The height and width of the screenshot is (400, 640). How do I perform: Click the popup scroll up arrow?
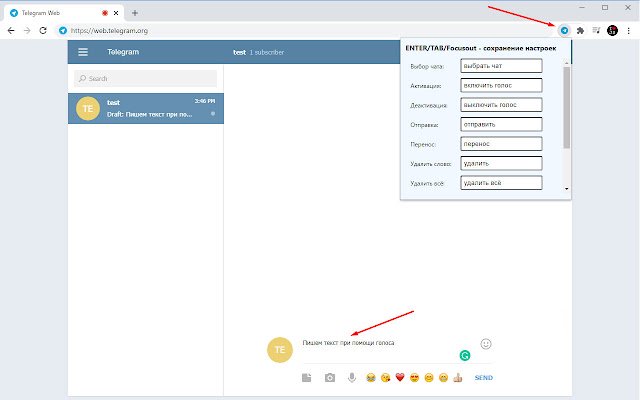[x=567, y=62]
